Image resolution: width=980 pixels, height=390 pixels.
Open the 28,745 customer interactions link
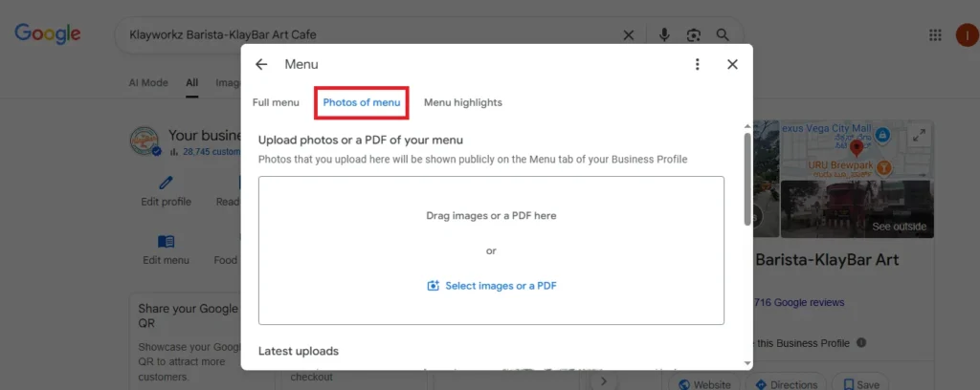click(212, 151)
